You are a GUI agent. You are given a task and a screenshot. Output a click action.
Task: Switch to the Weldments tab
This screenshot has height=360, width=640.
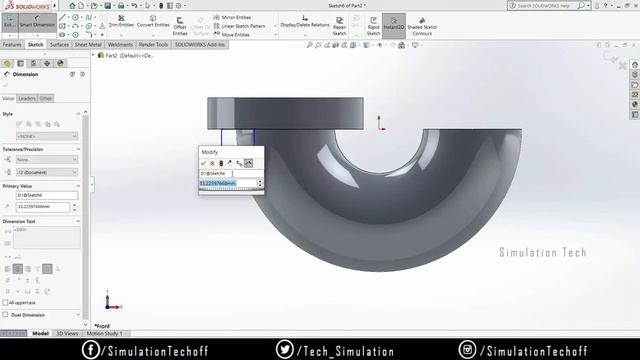coord(120,44)
